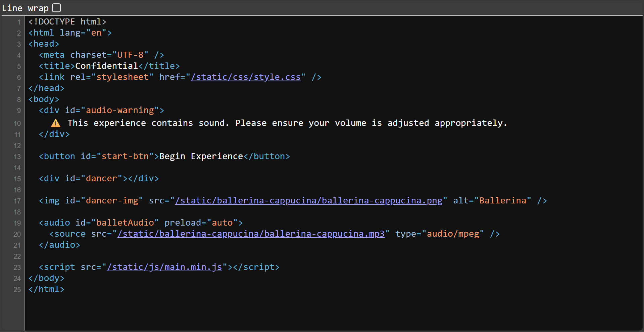This screenshot has width=644, height=332.
Task: Click the "UTF-8" charset value
Action: point(130,55)
